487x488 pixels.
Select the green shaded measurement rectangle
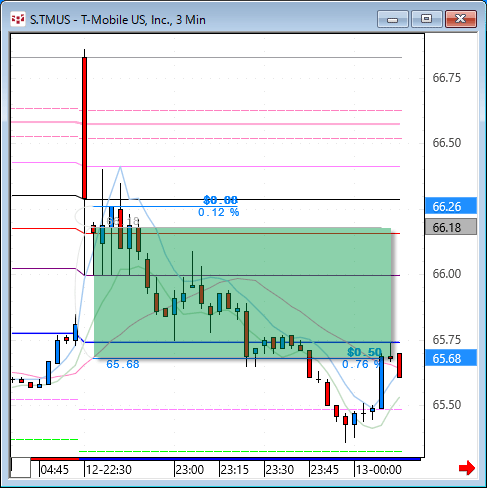(242, 292)
